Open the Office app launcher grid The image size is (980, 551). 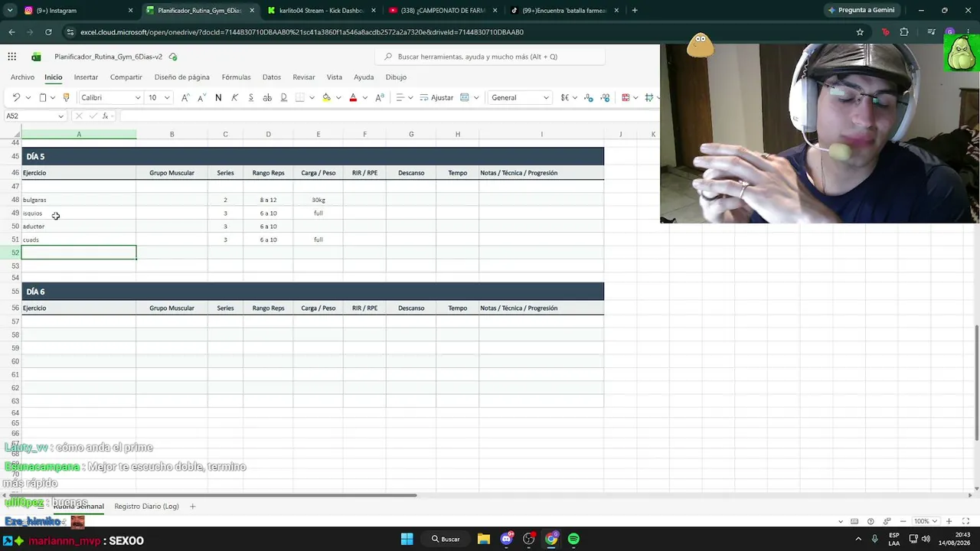[x=12, y=57]
